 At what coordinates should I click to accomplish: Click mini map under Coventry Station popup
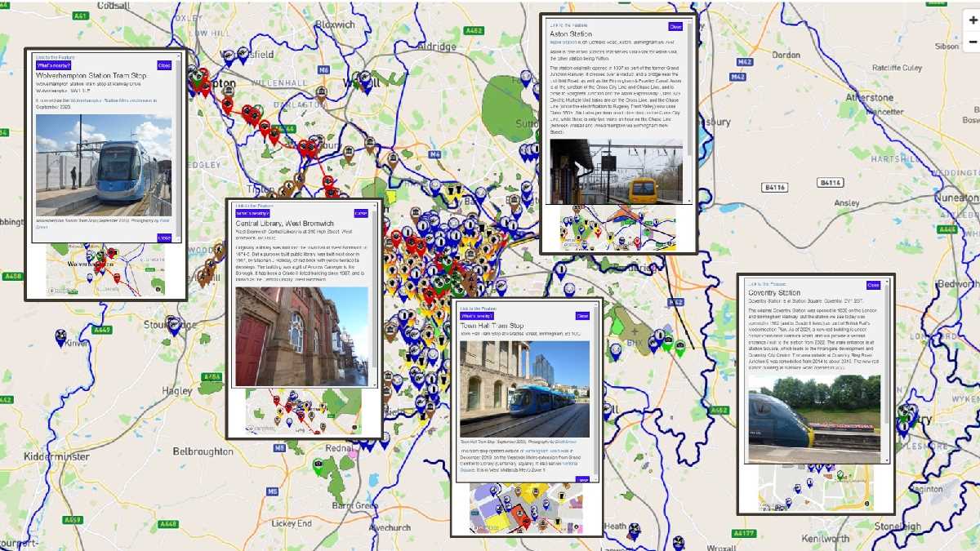815,488
